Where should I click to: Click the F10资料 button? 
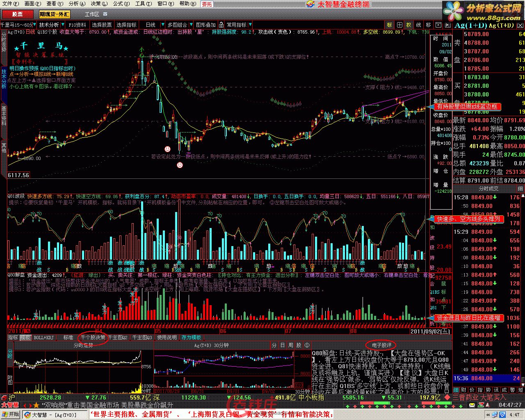point(78,25)
